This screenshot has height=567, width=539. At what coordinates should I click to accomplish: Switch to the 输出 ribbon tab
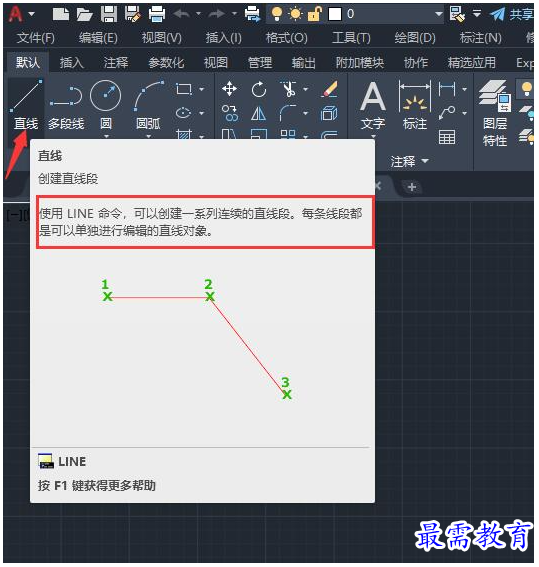click(x=303, y=63)
